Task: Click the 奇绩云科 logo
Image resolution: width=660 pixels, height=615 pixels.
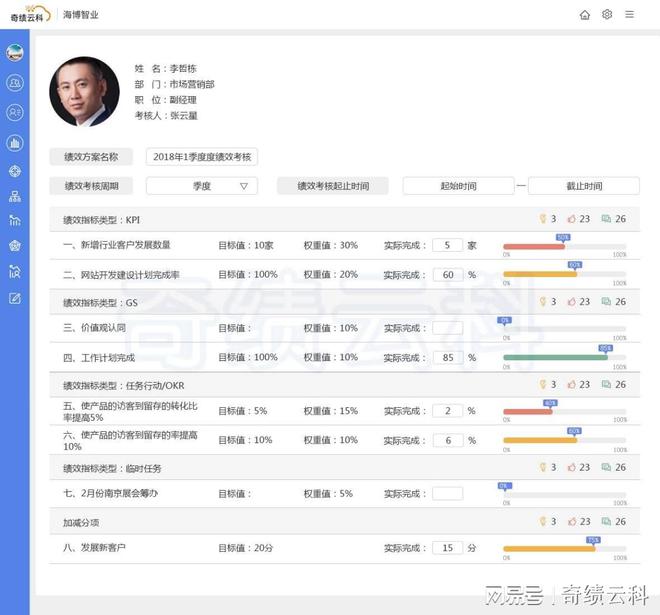Action: click(x=30, y=14)
